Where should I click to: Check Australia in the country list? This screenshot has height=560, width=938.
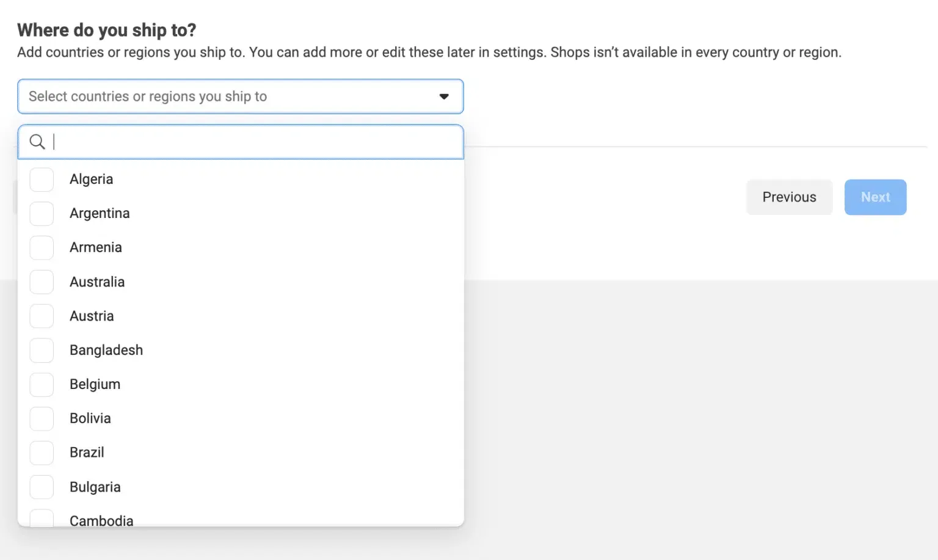(41, 282)
